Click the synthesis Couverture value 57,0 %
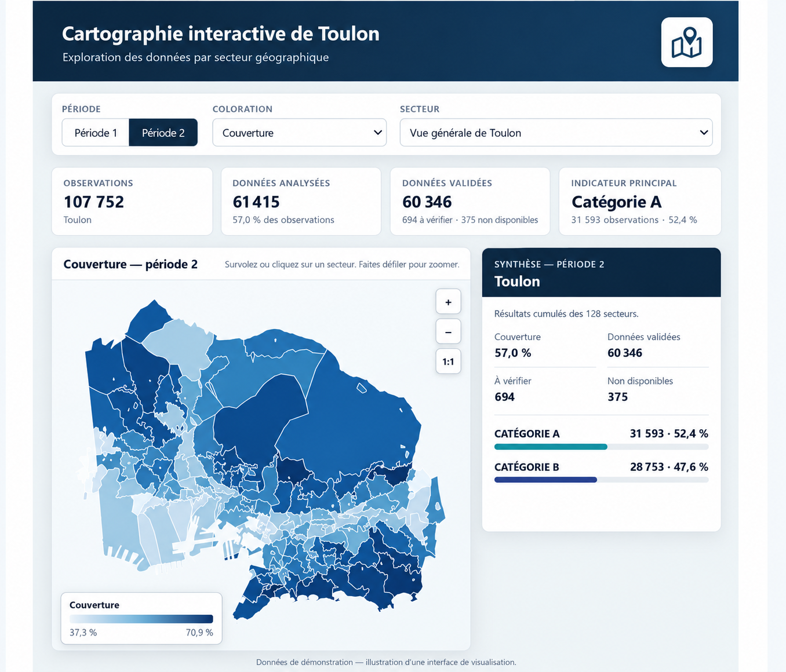Viewport: 786px width, 672px height. tap(513, 353)
